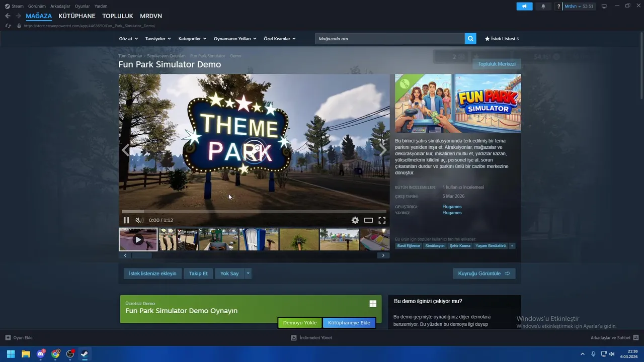
Task: Expand Tavsiyeler dropdown menu
Action: tap(158, 39)
